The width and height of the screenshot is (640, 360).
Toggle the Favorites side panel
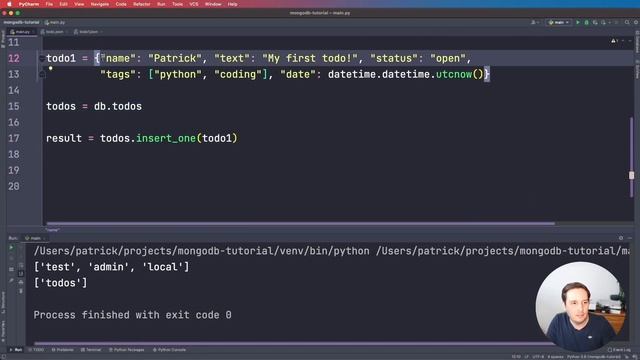click(3, 331)
